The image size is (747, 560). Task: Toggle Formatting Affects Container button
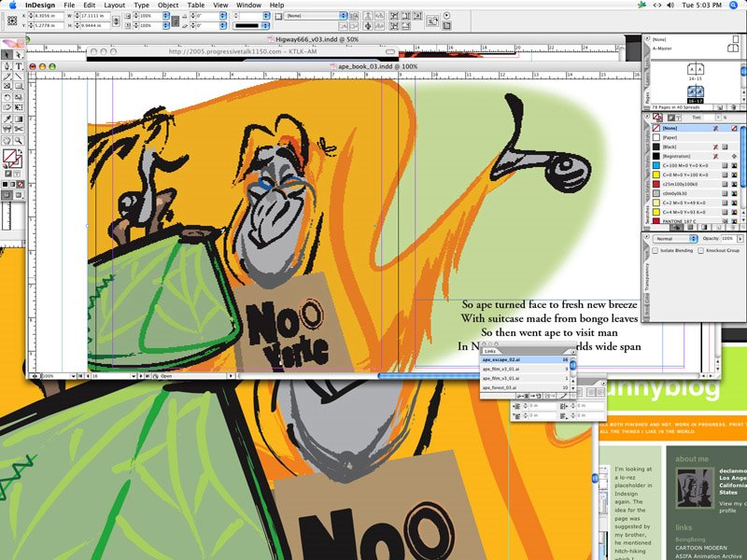tap(8, 174)
